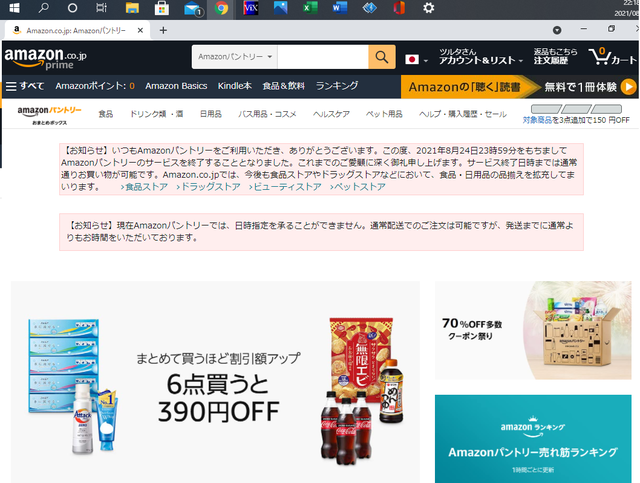
Task: Click 無料で1冊体験 text
Action: pyautogui.click(x=580, y=87)
